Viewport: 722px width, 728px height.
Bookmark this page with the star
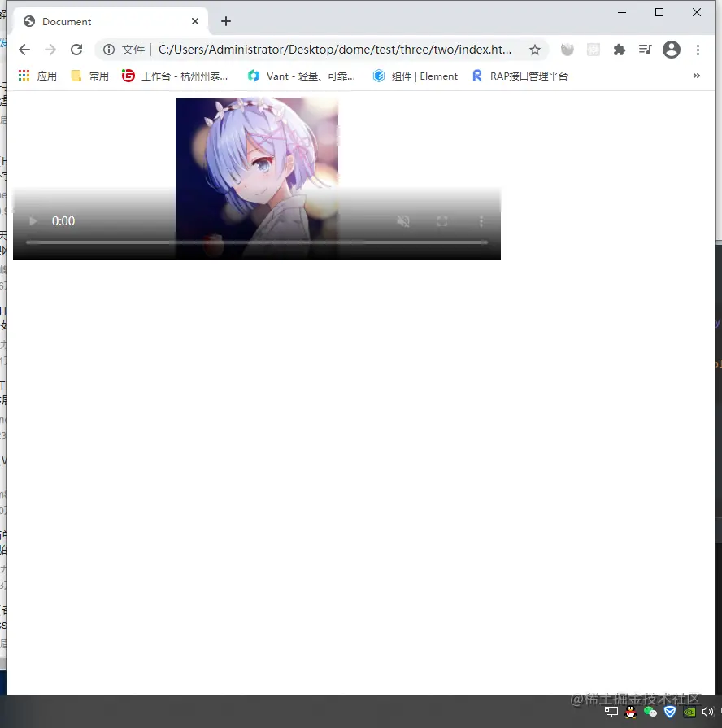[x=535, y=50]
